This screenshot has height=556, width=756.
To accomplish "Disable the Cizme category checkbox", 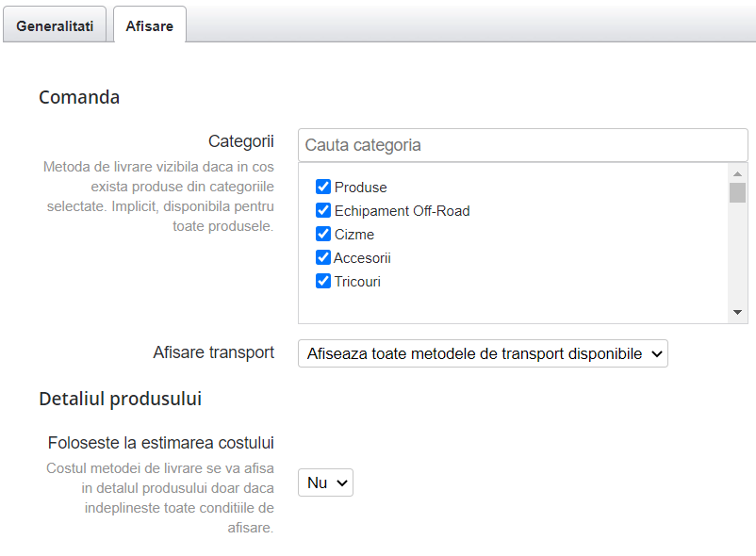I will pos(323,234).
